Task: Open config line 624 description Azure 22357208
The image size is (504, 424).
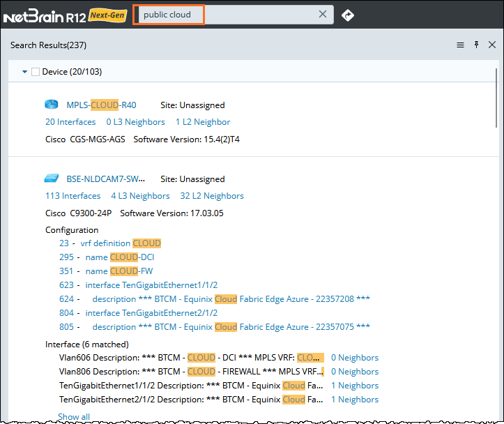Action: pyautogui.click(x=215, y=299)
